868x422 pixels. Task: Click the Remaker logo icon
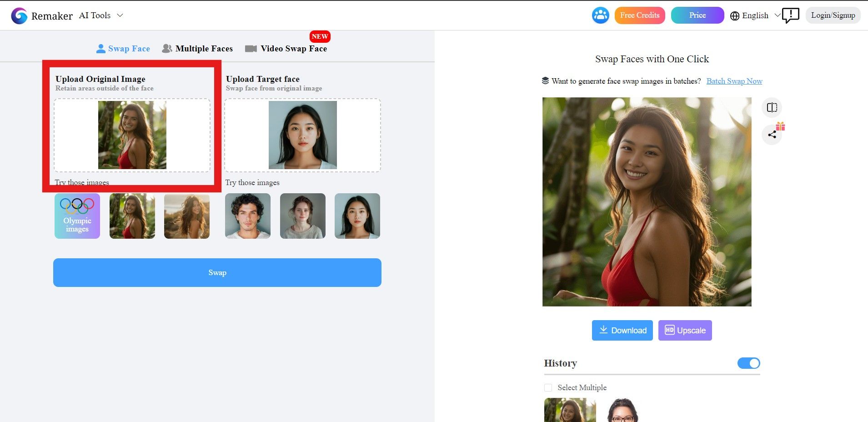19,15
